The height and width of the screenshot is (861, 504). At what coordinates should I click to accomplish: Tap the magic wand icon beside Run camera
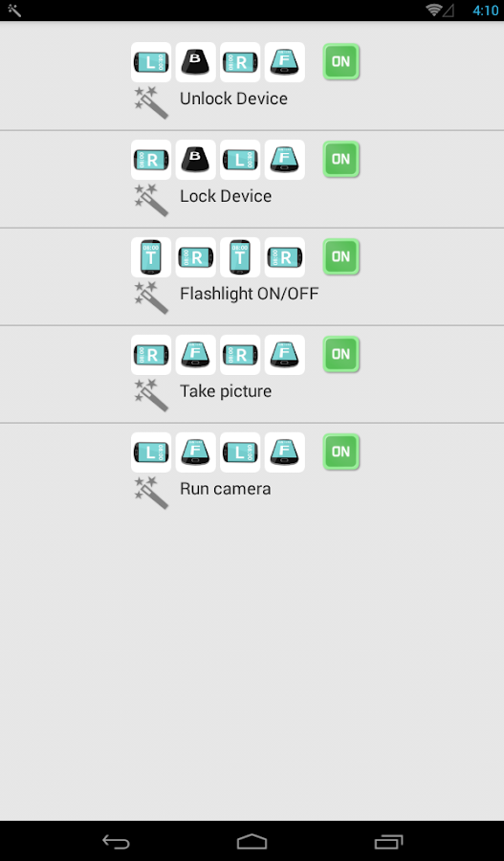[x=151, y=493]
